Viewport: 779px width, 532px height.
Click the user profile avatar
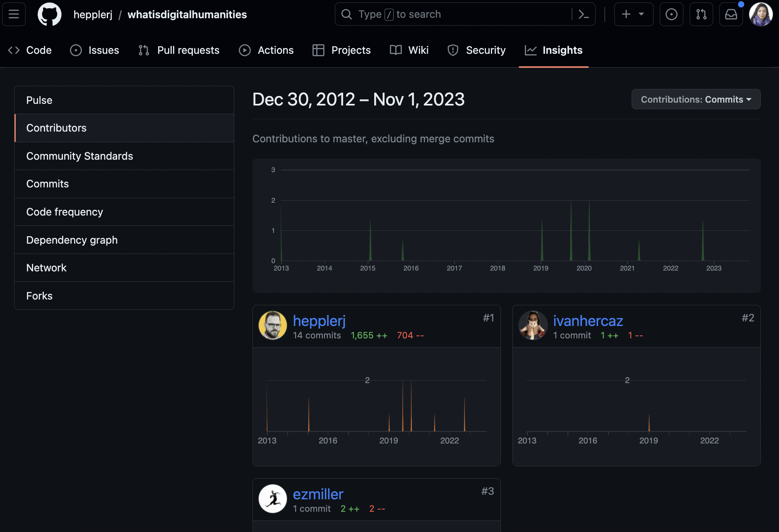pos(761,14)
